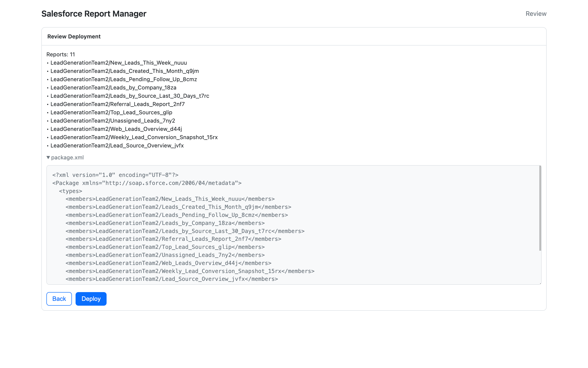The image size is (588, 368).
Task: Select Weekly_Lead_Conversion_Snapshot_15rx list entry
Action: [134, 137]
